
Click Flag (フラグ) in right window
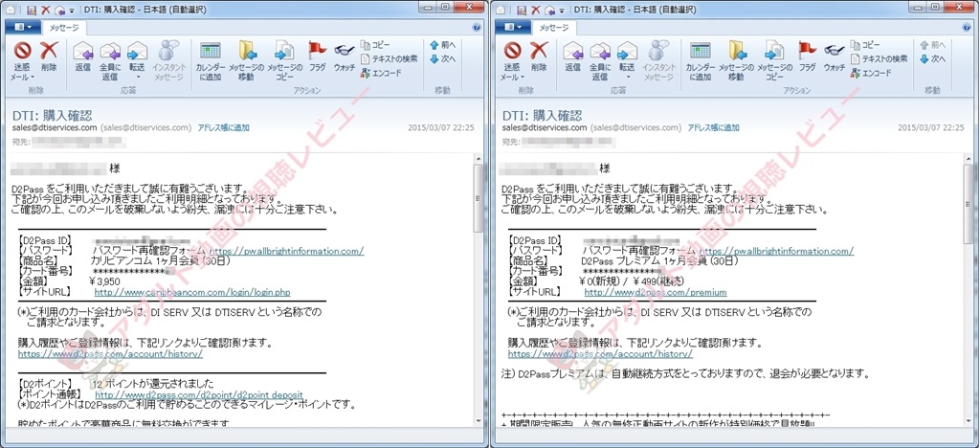click(808, 56)
